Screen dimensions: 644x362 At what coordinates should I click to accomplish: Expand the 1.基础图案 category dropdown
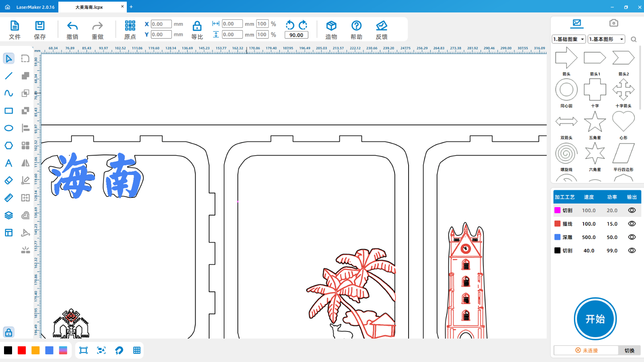(569, 39)
